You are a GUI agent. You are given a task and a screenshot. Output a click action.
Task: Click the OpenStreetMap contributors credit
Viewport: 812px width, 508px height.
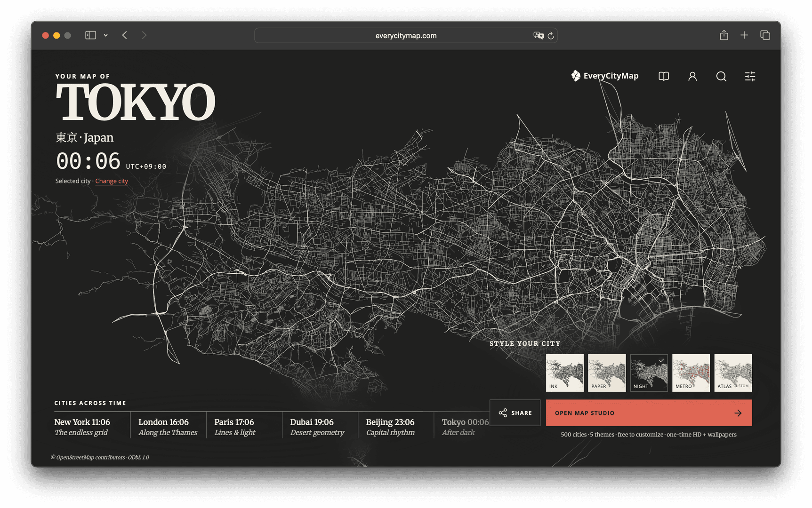pos(100,457)
